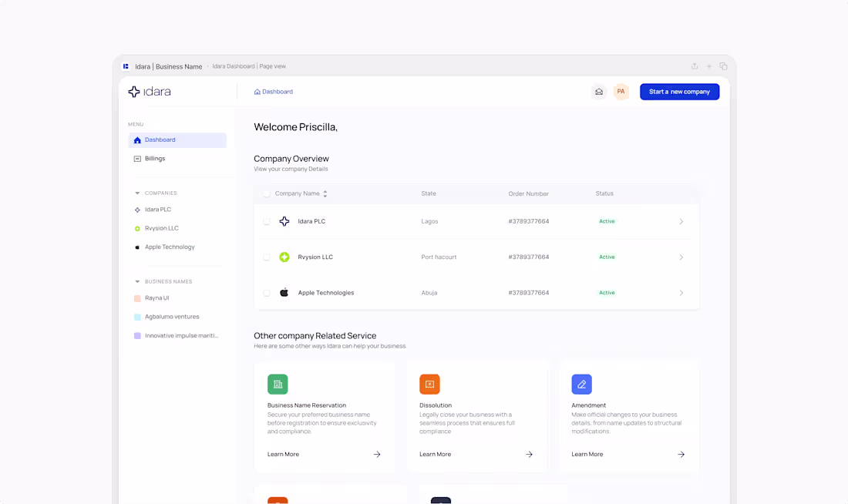Click the Start a new company button
Screen dimensions: 848x504
[679, 91]
